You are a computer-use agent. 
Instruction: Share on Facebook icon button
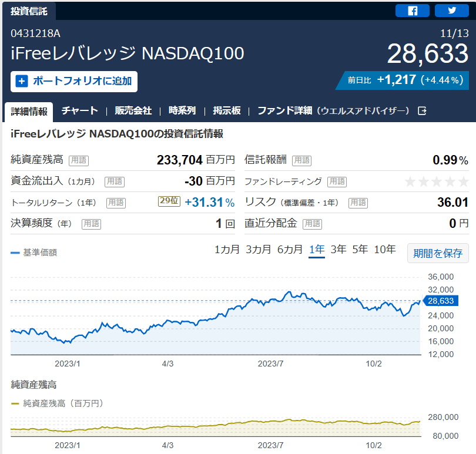pyautogui.click(x=413, y=11)
